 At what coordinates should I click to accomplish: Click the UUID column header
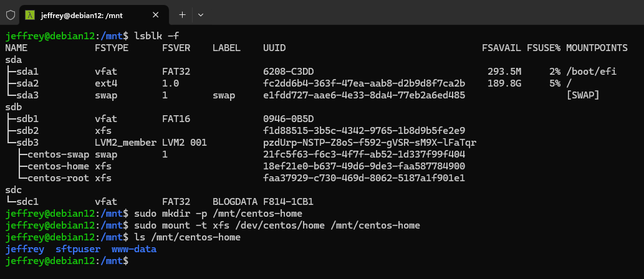pyautogui.click(x=274, y=48)
